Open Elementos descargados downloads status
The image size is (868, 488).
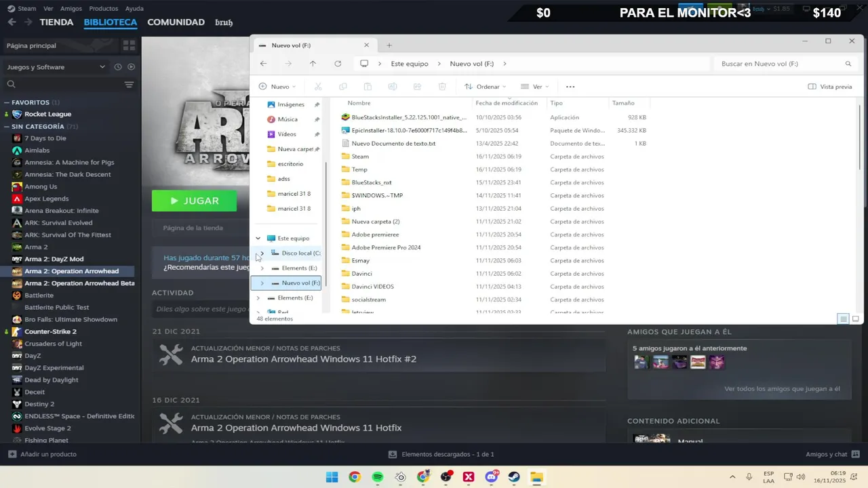pyautogui.click(x=441, y=454)
